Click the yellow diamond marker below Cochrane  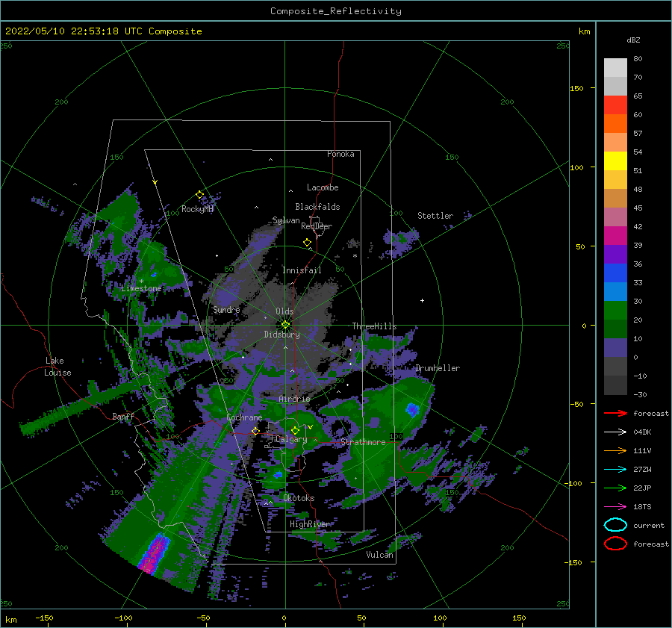pyautogui.click(x=255, y=431)
